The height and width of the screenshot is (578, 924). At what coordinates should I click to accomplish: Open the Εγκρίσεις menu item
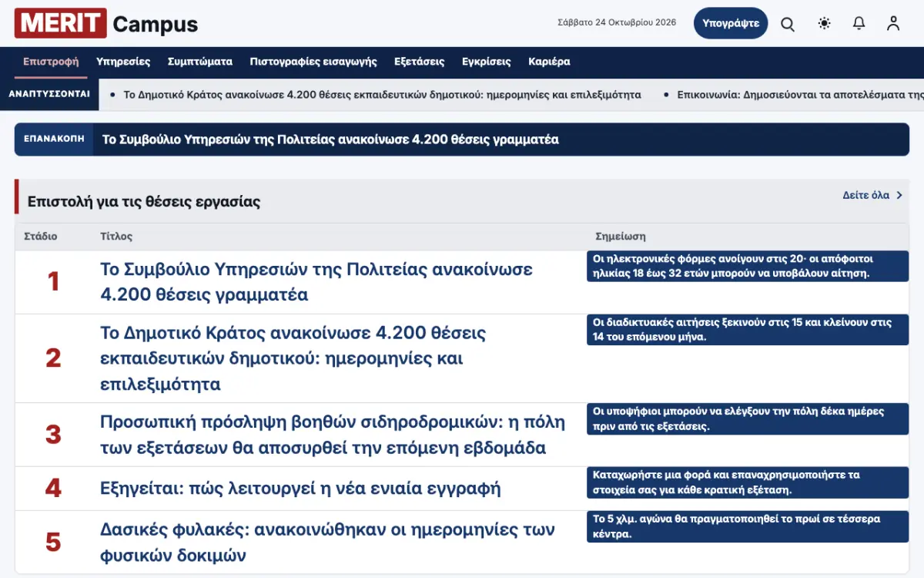[487, 62]
